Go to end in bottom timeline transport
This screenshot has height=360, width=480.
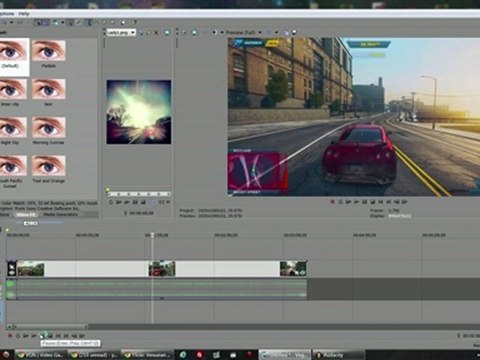[x=66, y=336]
